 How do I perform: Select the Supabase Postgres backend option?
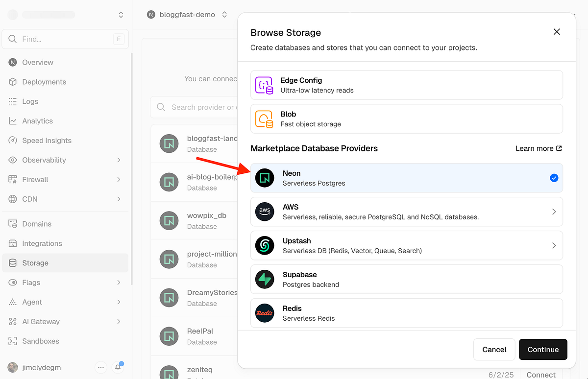(x=407, y=280)
